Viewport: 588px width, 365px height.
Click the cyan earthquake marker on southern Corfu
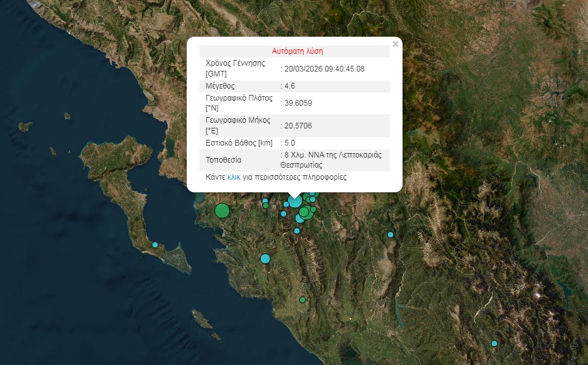(x=155, y=245)
